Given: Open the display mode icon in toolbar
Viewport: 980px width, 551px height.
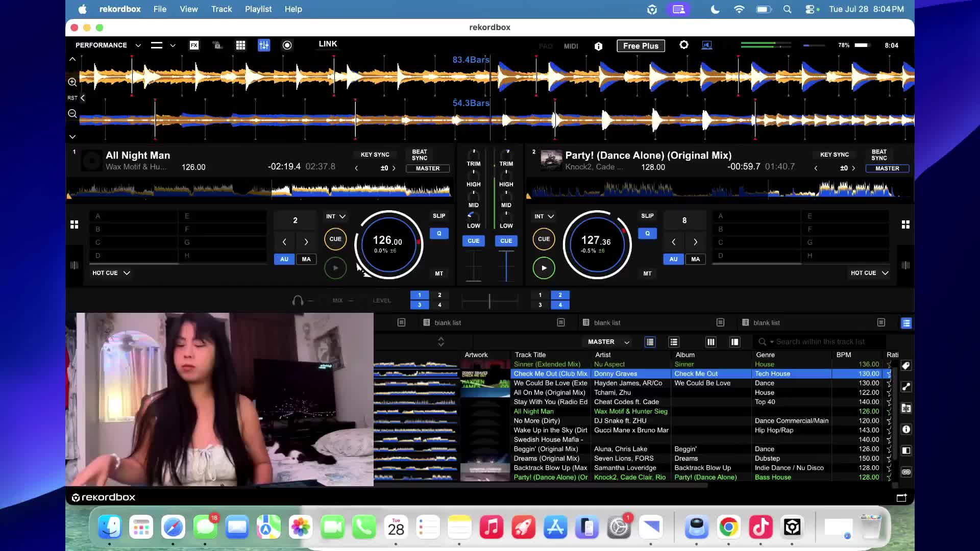Looking at the screenshot, I should [x=706, y=45].
